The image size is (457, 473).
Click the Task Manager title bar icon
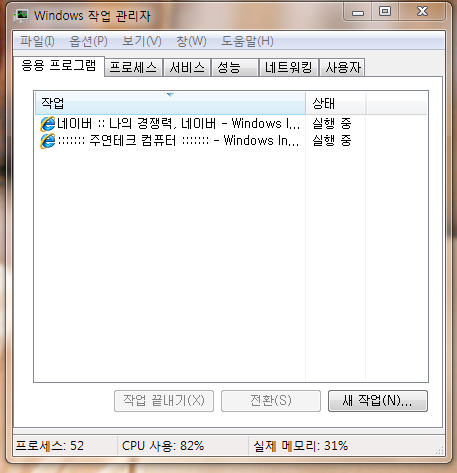click(x=22, y=16)
